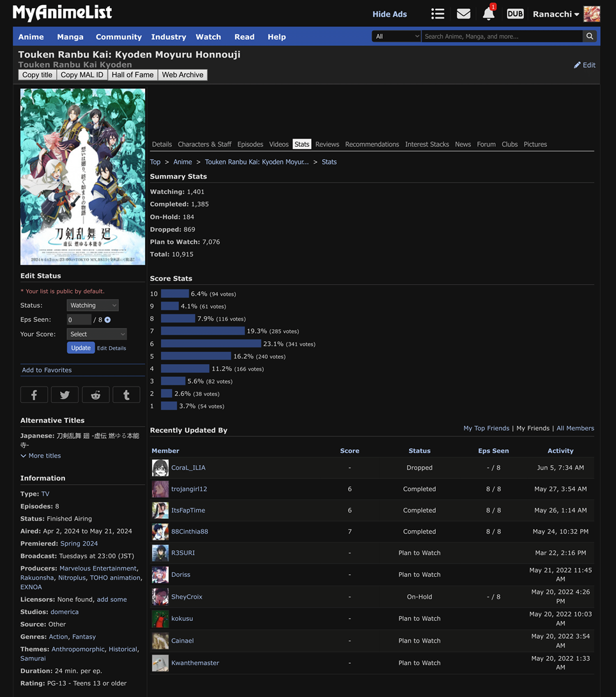Click the Eps Seen input field

pyautogui.click(x=79, y=319)
